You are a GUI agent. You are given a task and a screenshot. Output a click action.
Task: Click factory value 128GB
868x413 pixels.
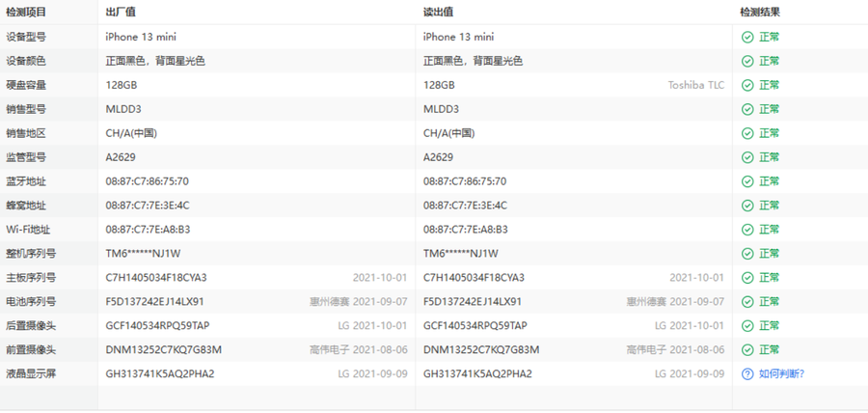point(122,85)
